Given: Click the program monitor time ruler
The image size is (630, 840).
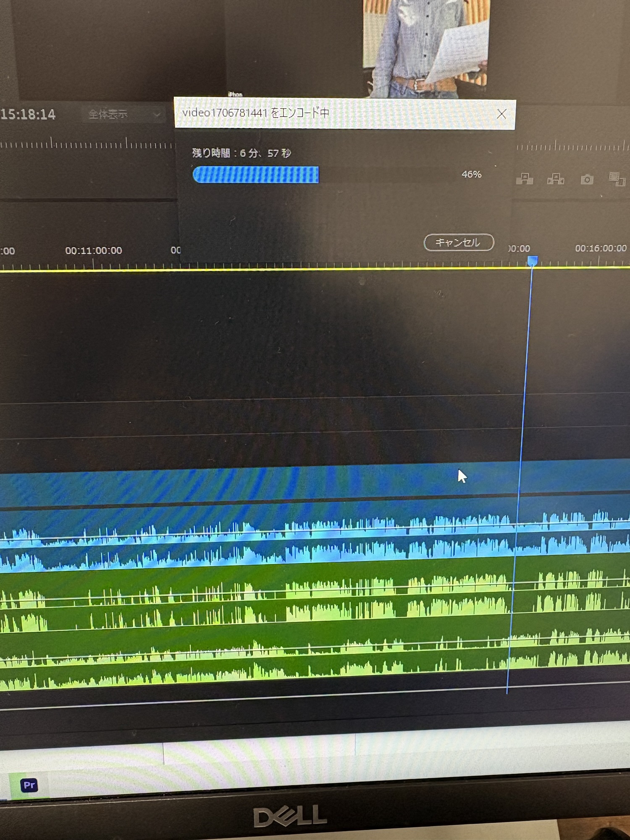Looking at the screenshot, I should (x=84, y=145).
